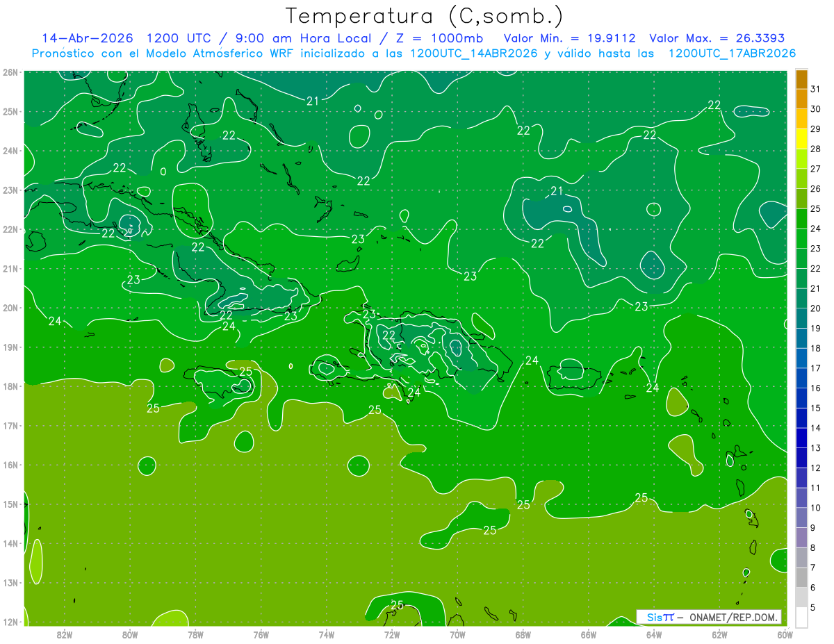Select the white bottom swatch on color scale
The width and height of the screenshot is (834, 644).
801,617
